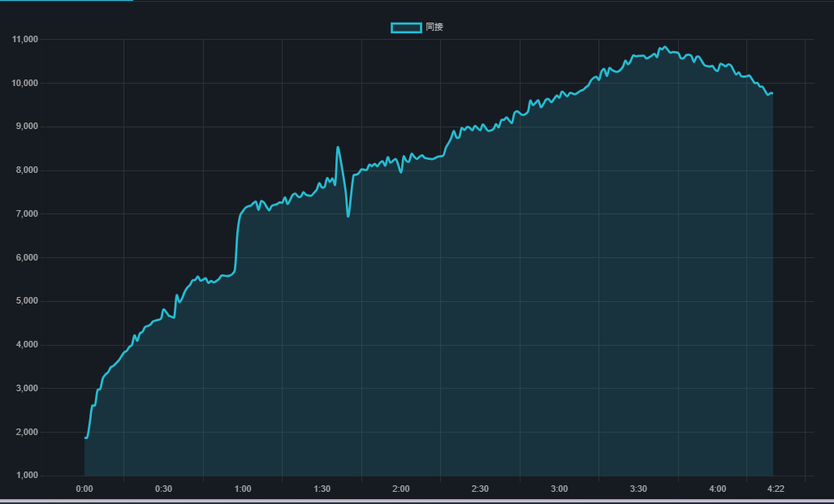
Task: Click the chart's highest peak near 3:40
Action: (x=665, y=47)
